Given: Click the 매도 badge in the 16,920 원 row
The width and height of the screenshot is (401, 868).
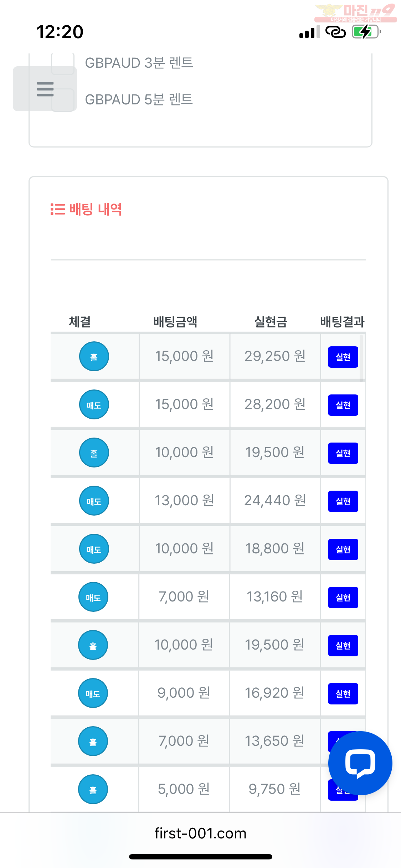Looking at the screenshot, I should 93,693.
